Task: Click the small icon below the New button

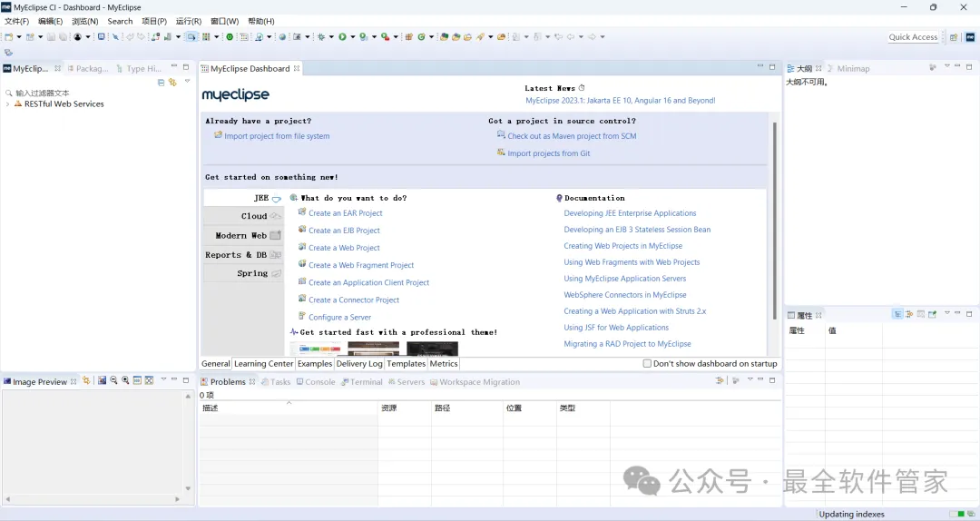Action: coord(8,53)
